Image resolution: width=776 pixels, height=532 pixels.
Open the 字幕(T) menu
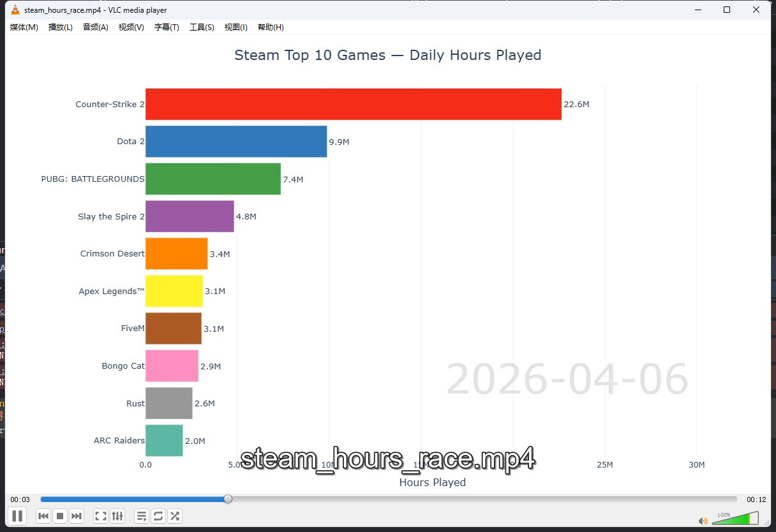(x=167, y=27)
